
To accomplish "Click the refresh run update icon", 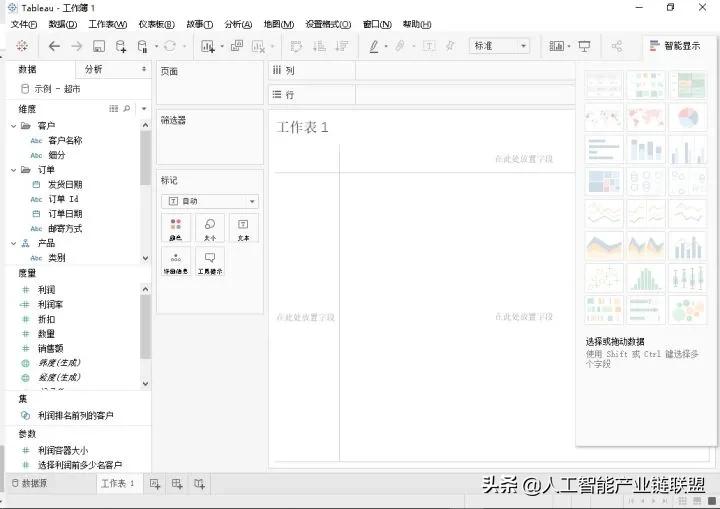I will click(x=170, y=46).
